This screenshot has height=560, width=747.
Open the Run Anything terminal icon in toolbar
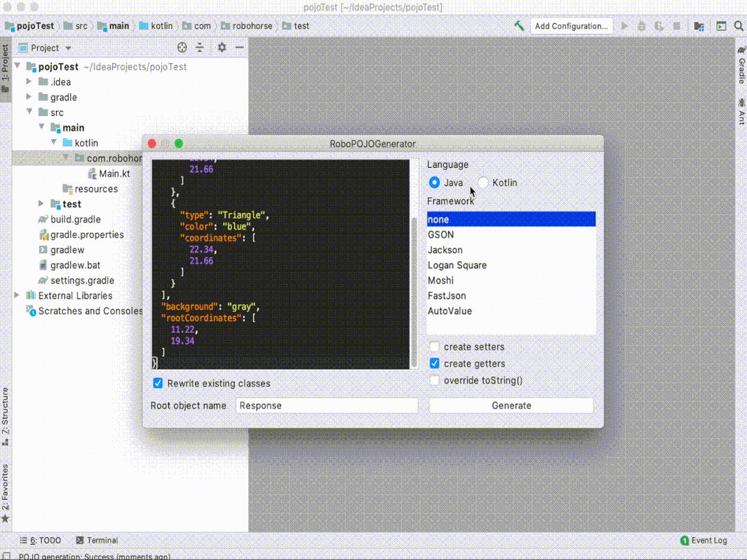721,26
